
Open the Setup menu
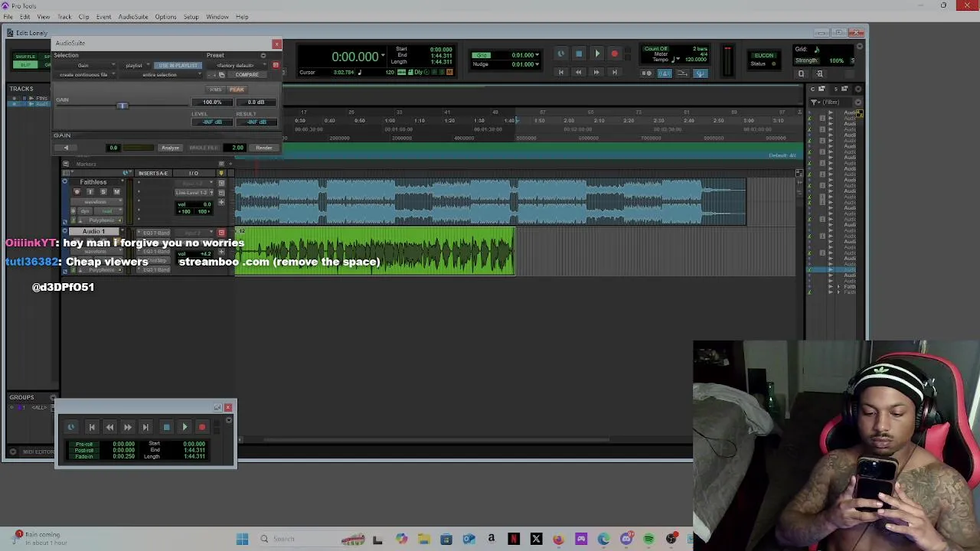(191, 17)
